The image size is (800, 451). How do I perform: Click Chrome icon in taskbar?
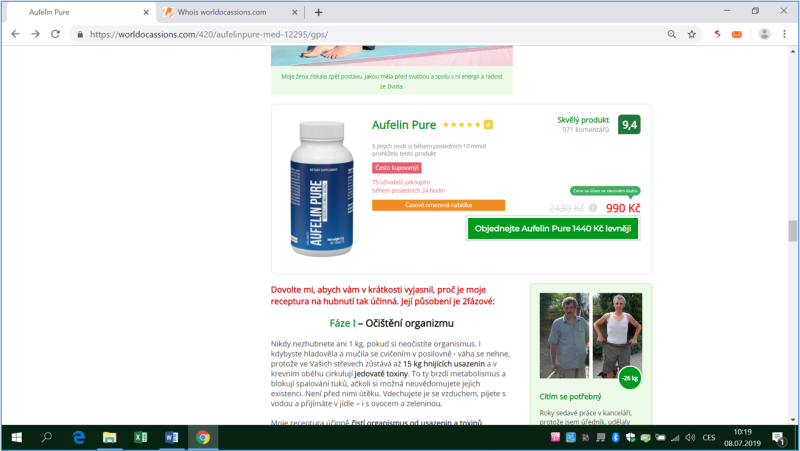[203, 437]
